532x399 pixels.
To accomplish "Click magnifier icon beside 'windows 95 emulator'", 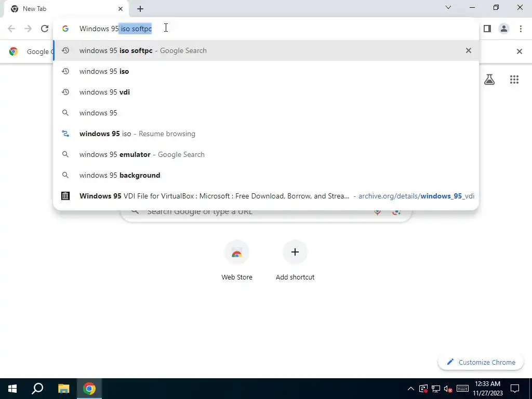I will (x=65, y=154).
